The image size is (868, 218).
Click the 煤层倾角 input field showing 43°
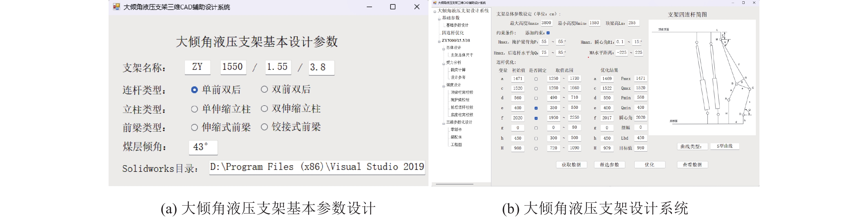coord(203,147)
